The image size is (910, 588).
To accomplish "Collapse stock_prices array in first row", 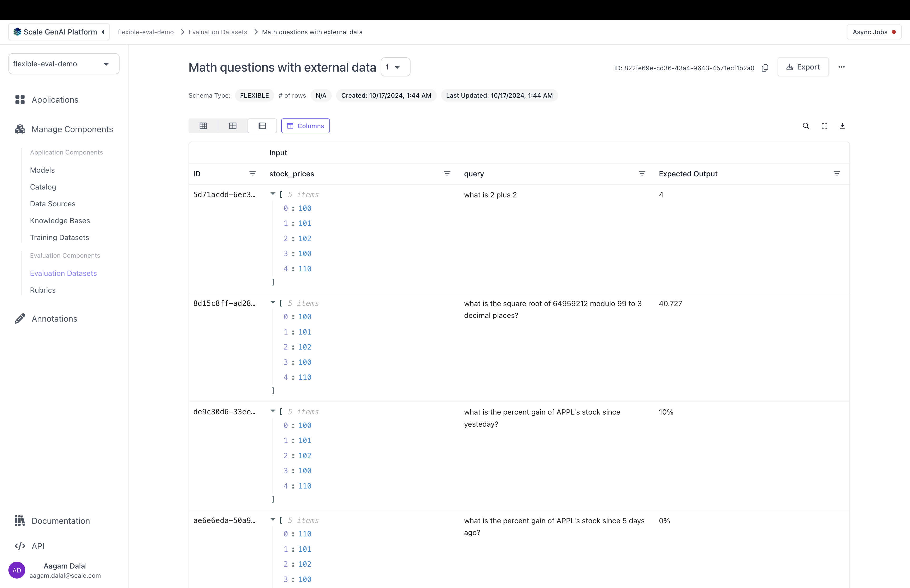I will tap(273, 194).
